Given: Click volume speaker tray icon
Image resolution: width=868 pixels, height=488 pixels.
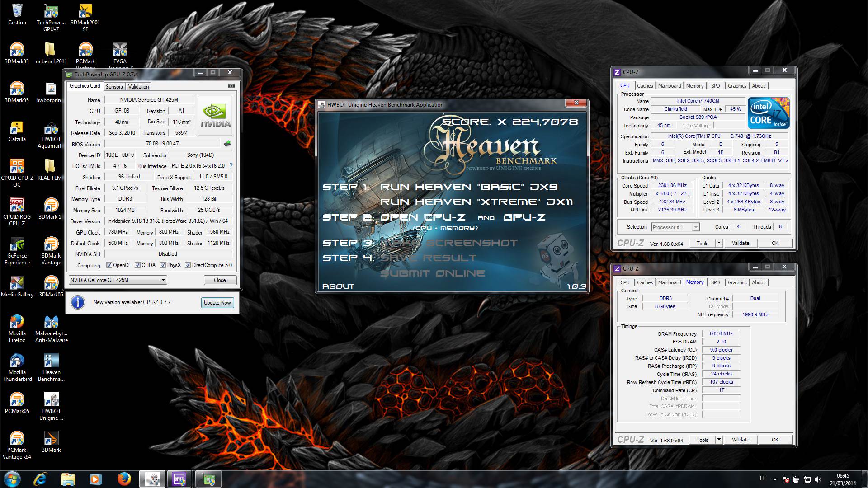Looking at the screenshot, I should coord(818,479).
